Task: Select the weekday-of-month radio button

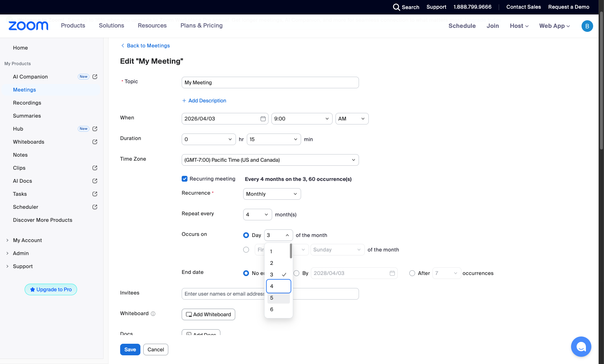Action: coord(246,250)
